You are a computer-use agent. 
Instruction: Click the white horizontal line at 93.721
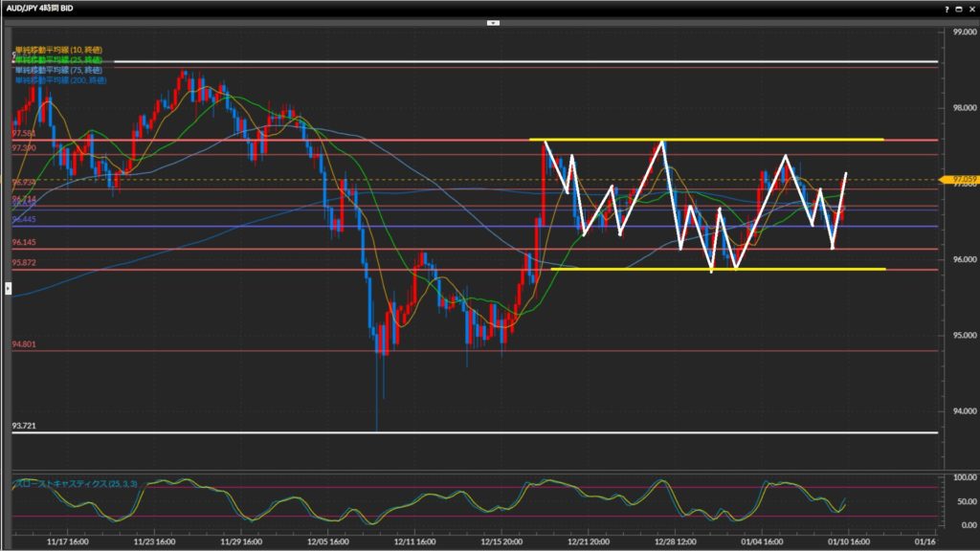point(479,432)
